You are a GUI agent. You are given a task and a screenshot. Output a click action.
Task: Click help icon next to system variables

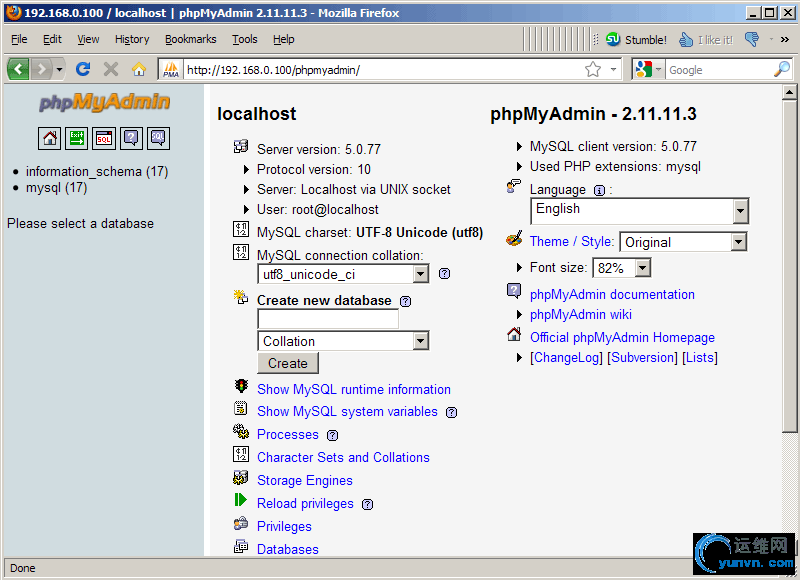click(x=452, y=412)
